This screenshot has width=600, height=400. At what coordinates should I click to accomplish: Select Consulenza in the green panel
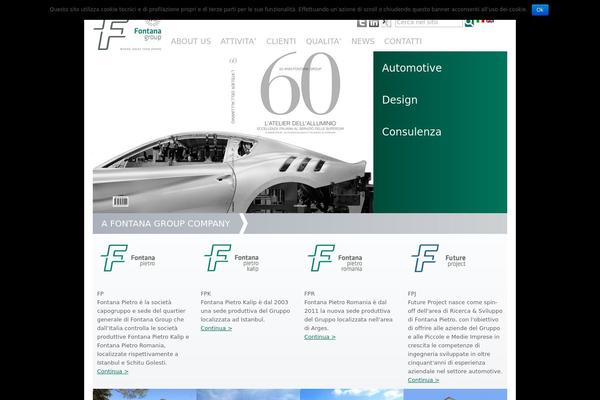pyautogui.click(x=411, y=132)
